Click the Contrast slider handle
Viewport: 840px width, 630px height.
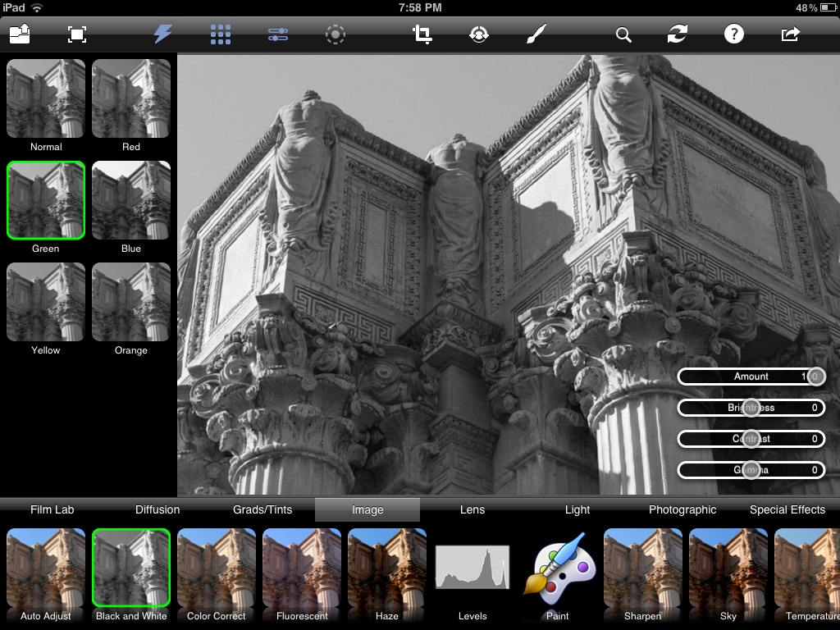(x=751, y=439)
